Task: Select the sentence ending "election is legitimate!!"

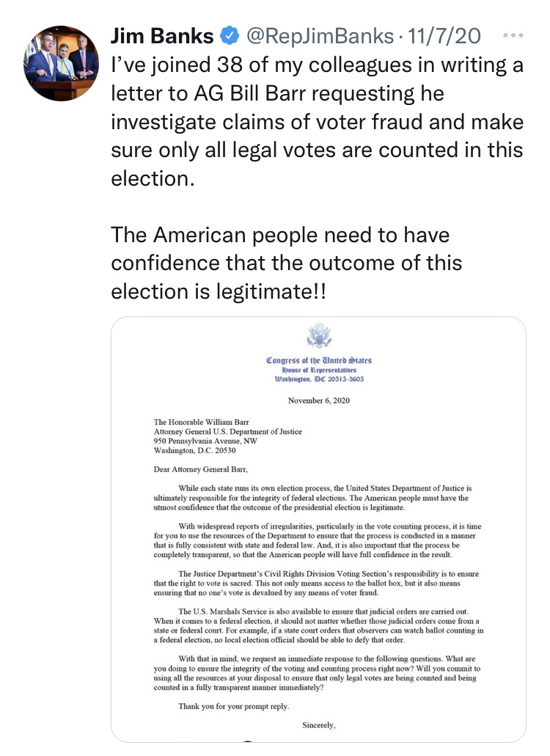Action: (287, 263)
